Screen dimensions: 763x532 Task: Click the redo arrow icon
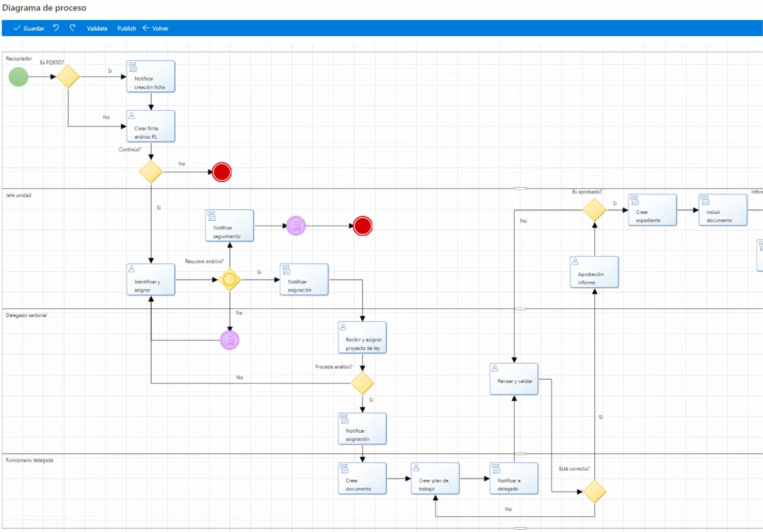[x=72, y=28]
